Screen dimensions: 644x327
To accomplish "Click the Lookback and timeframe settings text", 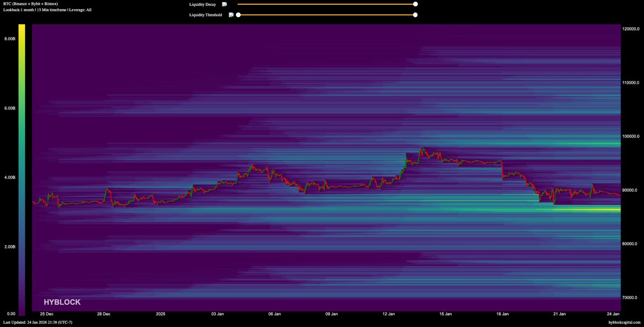I will 47,10.
